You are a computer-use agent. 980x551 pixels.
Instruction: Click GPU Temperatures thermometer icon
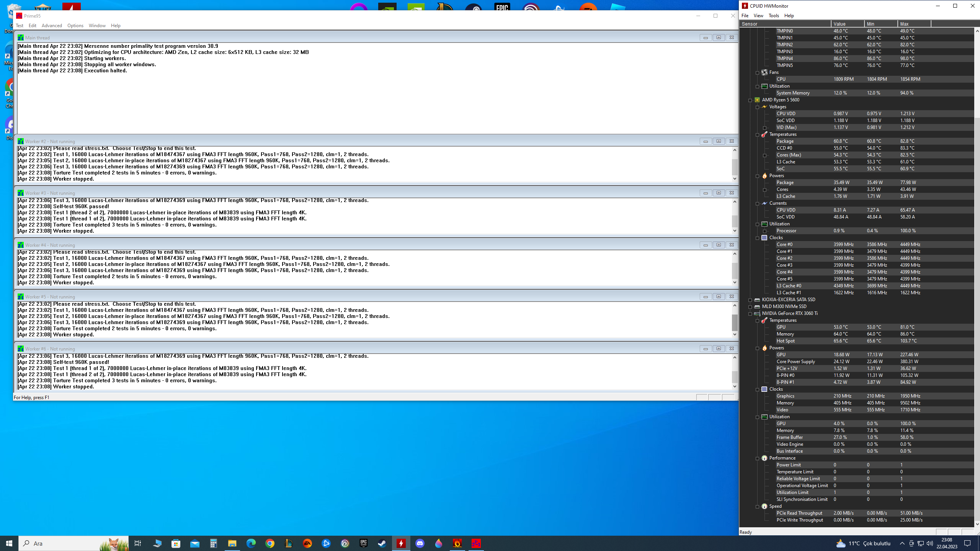(x=764, y=320)
